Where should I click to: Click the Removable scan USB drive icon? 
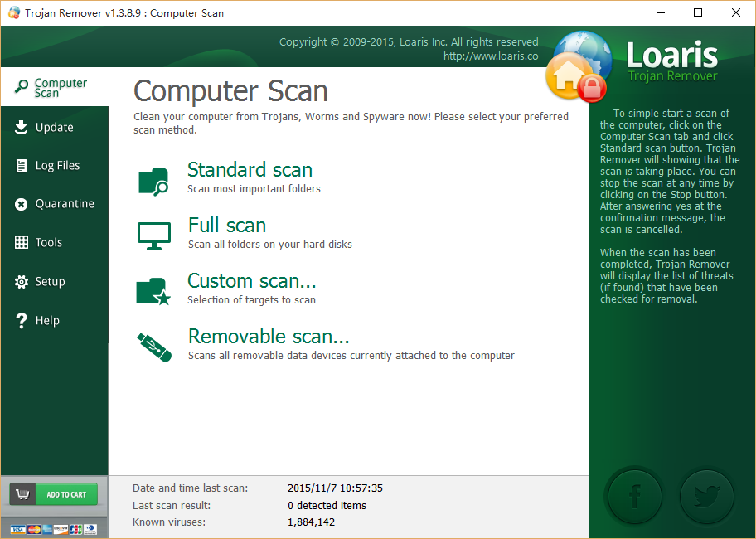coord(154,347)
